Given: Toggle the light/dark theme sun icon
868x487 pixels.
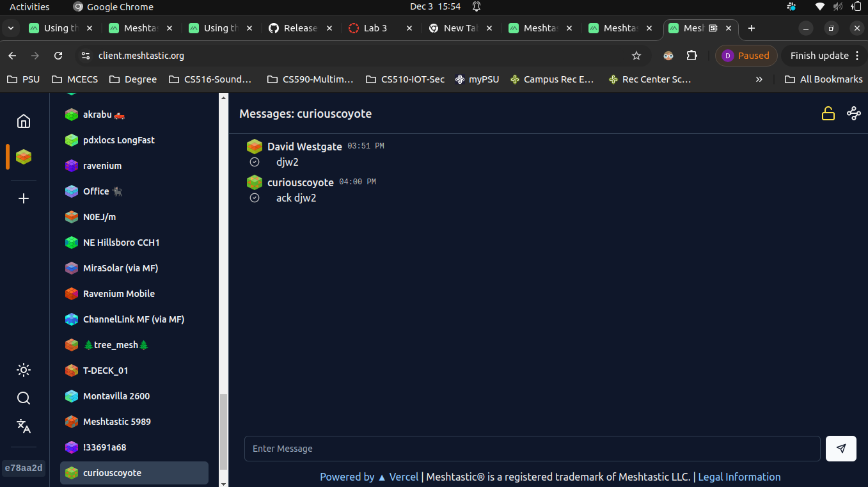Looking at the screenshot, I should 24,370.
